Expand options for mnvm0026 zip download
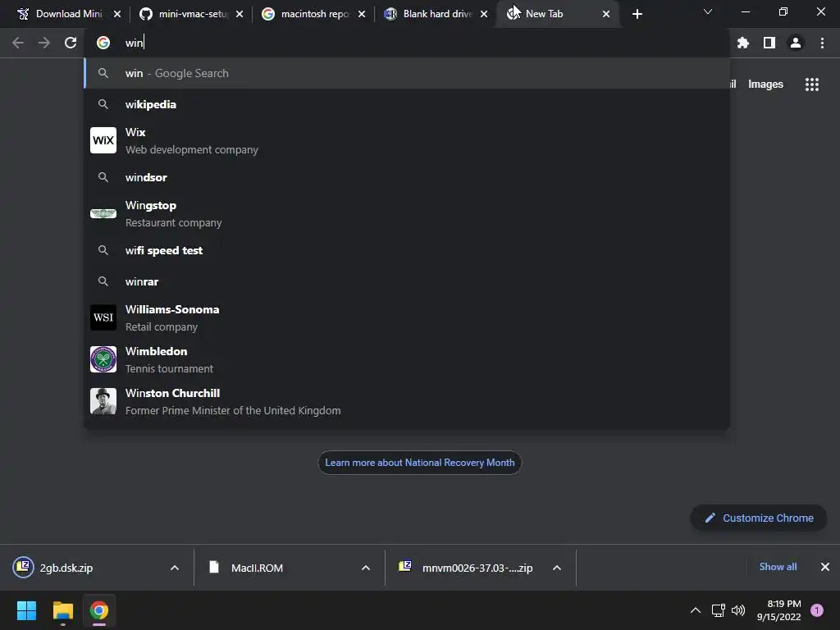 click(x=557, y=568)
